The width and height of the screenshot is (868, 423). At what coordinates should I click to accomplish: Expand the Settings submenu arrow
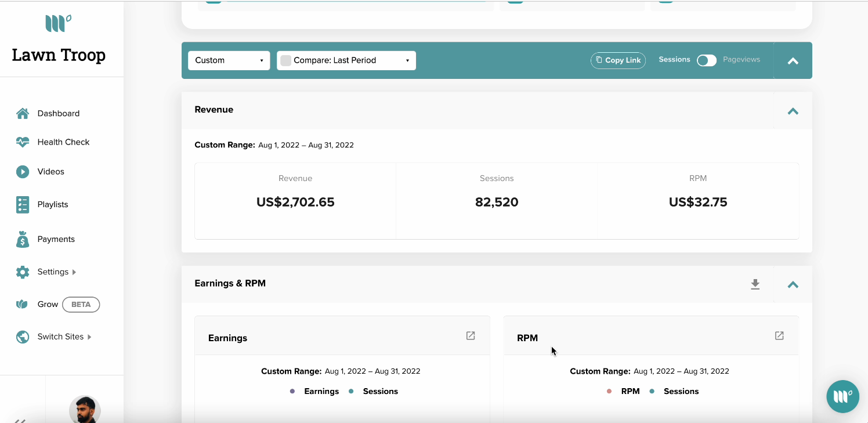click(74, 272)
